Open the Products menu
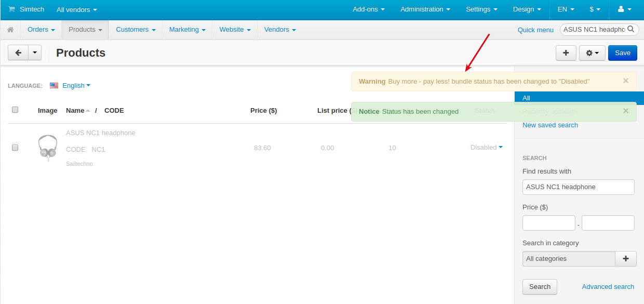Screen dimensions: 644x304 (85, 30)
